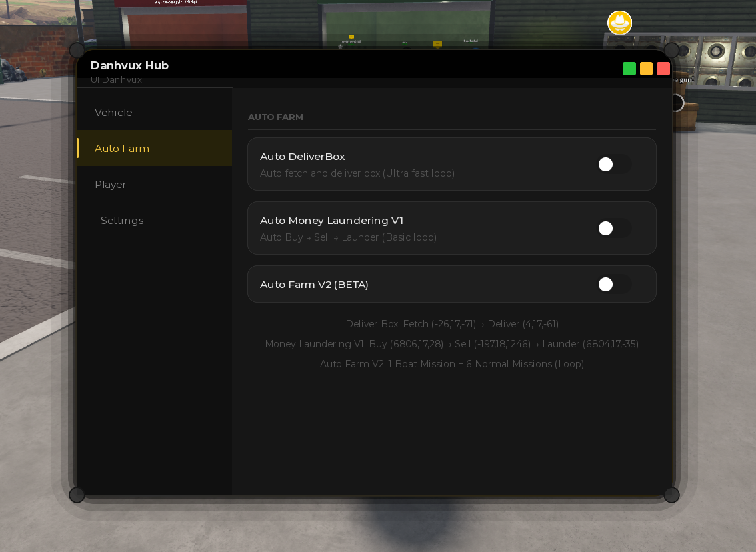The width and height of the screenshot is (756, 552).
Task: Click the Danhvux Hub title text
Action: click(130, 65)
